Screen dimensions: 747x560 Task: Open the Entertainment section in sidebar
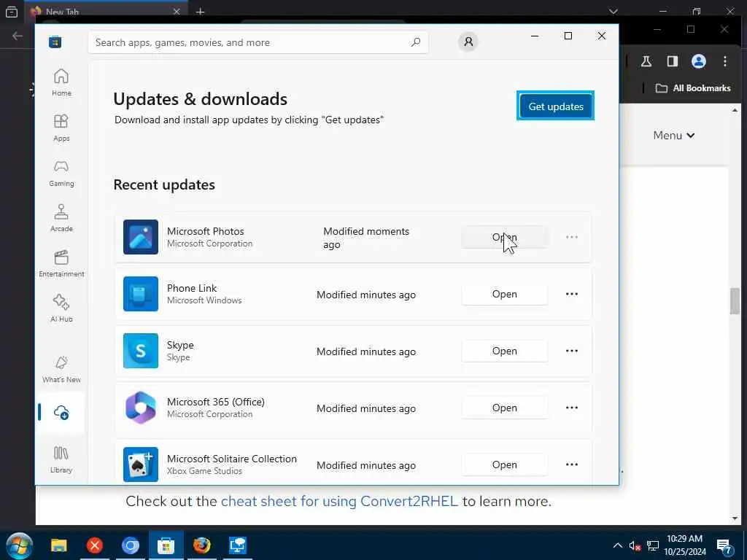pyautogui.click(x=61, y=263)
